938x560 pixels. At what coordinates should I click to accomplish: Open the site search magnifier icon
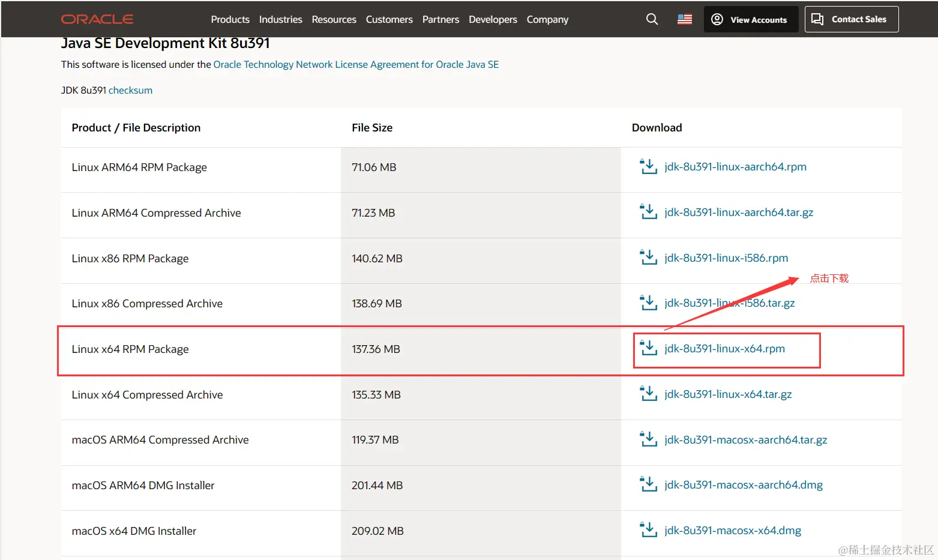coord(652,19)
